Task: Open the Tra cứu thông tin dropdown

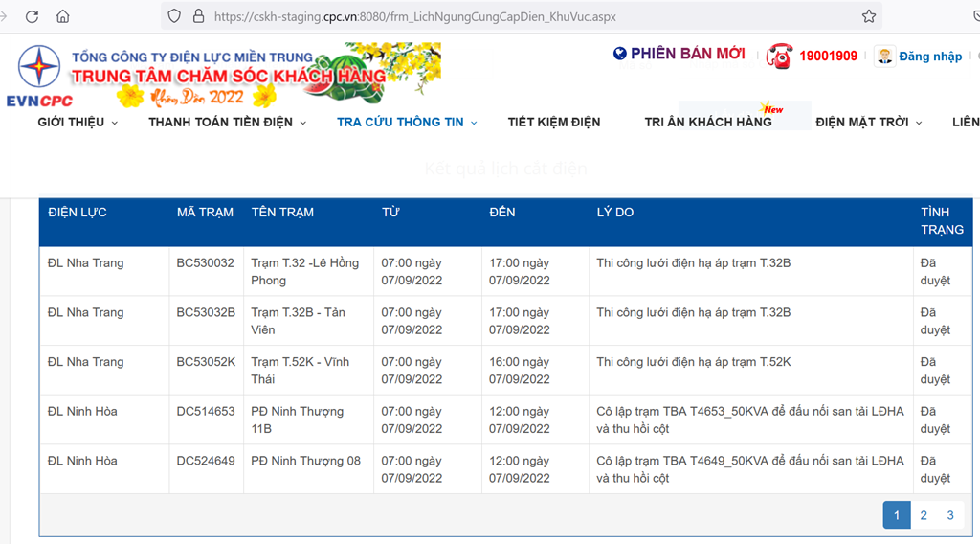Action: click(407, 123)
